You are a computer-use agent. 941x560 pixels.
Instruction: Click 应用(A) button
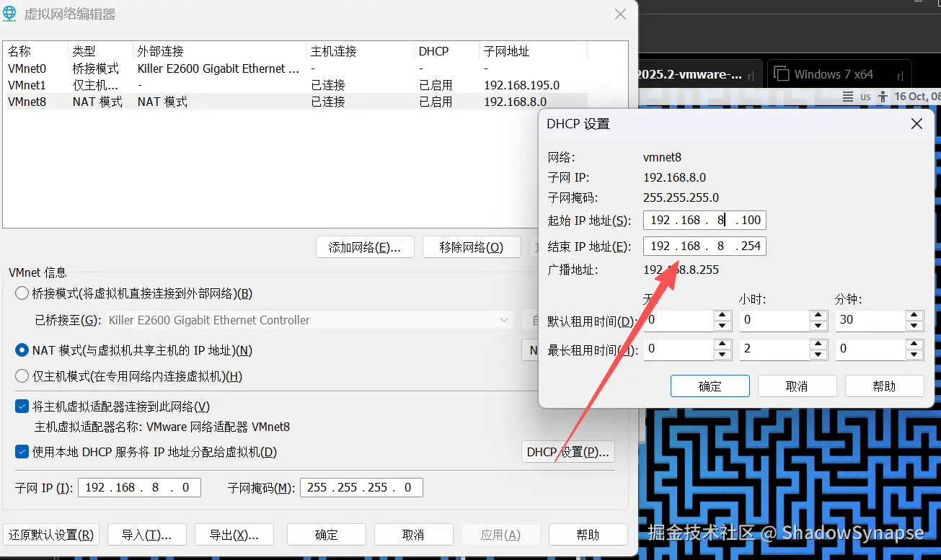500,535
